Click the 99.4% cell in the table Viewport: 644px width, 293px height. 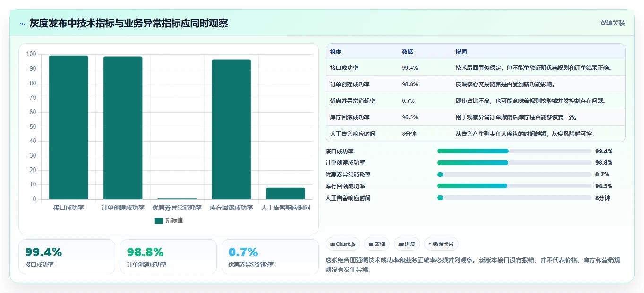[410, 68]
